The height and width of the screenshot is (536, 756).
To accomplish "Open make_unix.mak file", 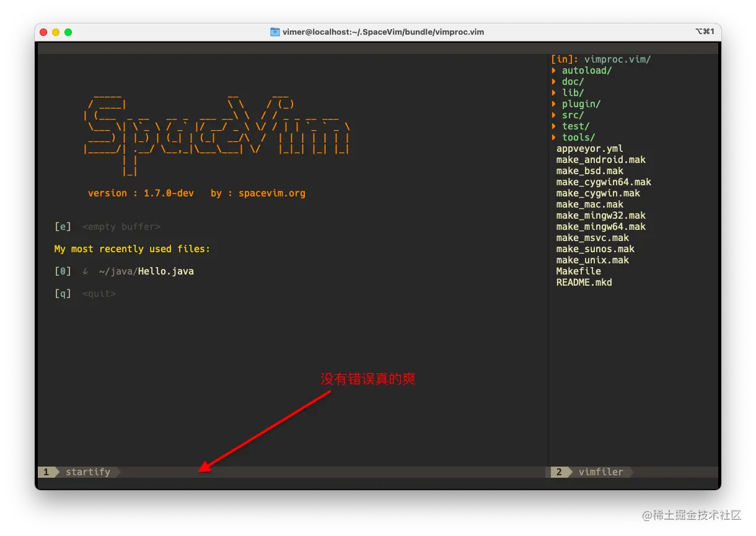I will tap(592, 260).
